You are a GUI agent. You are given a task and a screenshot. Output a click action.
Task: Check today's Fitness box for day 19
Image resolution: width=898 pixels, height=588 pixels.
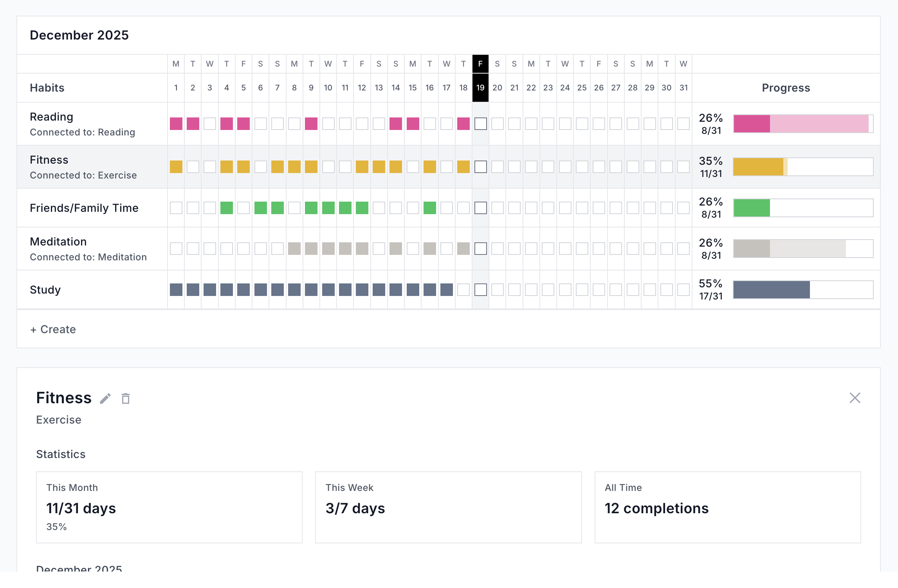480,167
